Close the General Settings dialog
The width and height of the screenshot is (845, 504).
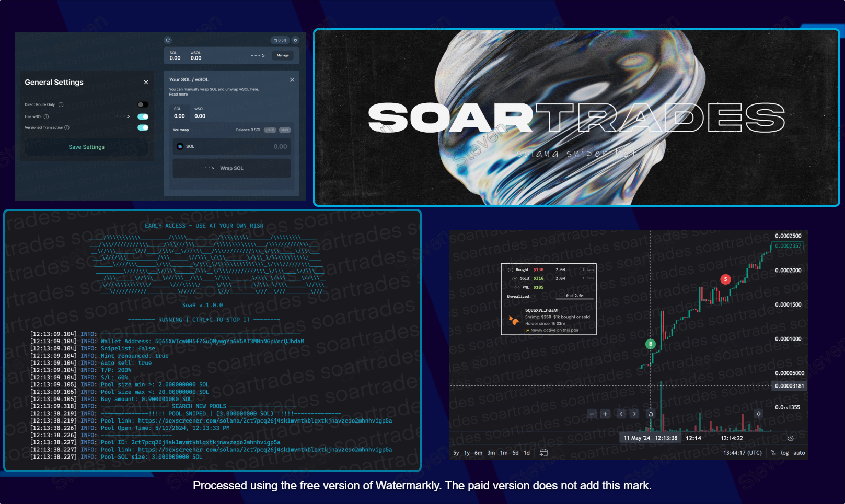(x=146, y=82)
